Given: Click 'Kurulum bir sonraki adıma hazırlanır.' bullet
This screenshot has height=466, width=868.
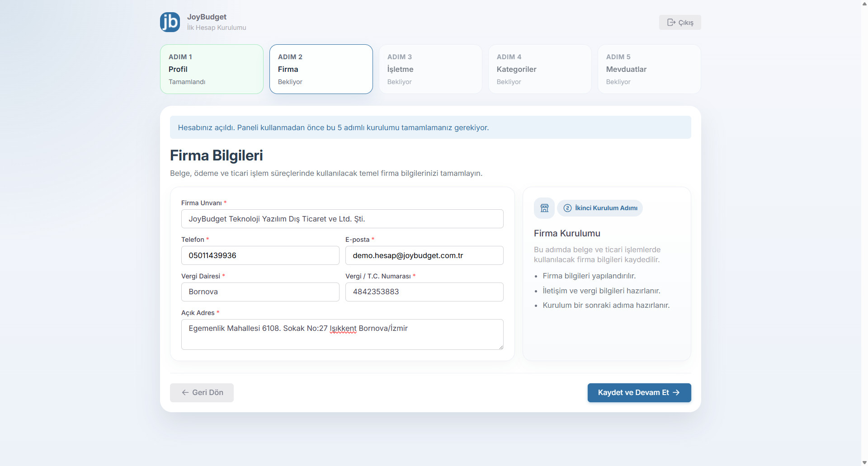Looking at the screenshot, I should coord(606,305).
